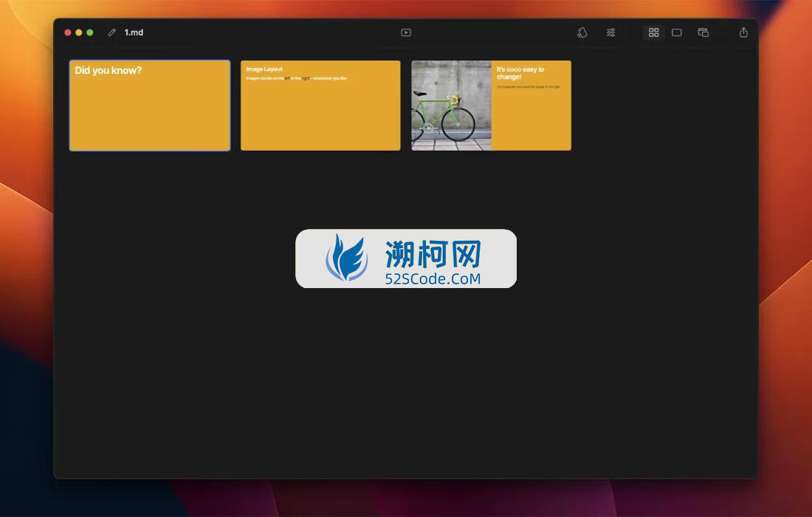Switch to grid overview of slides
Viewport: 812px width, 517px height.
pyautogui.click(x=653, y=32)
